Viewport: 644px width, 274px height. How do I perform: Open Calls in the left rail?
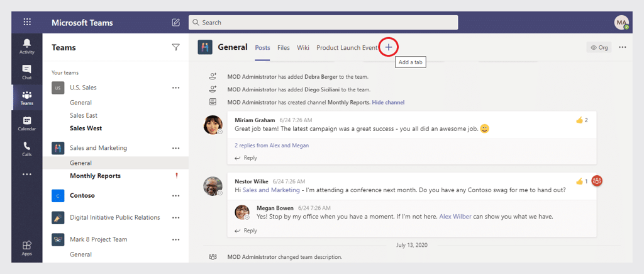coord(26,149)
